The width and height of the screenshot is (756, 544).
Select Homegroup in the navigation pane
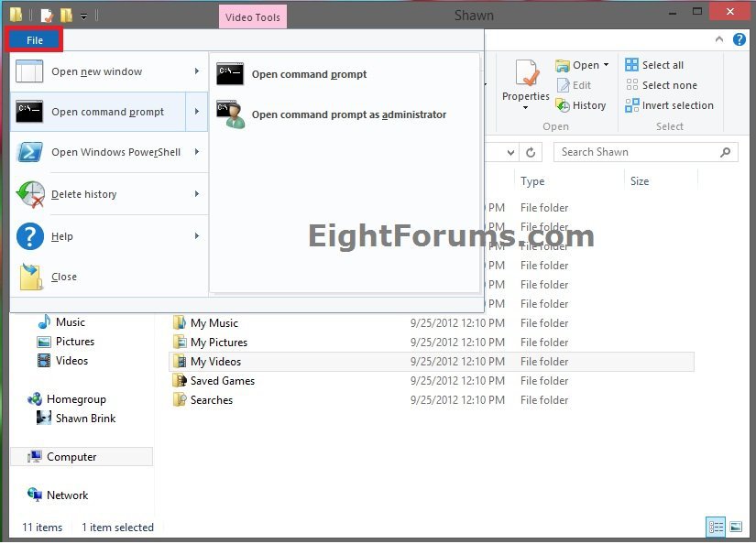(x=76, y=399)
